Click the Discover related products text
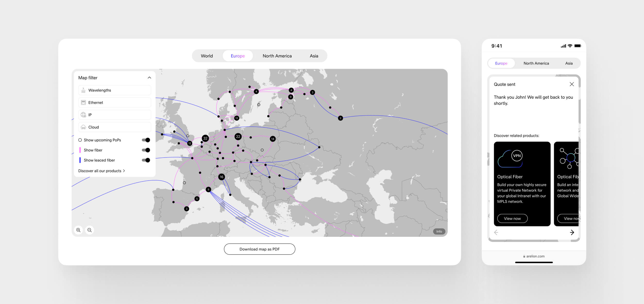Screen dimensions: 644x304 point(516,136)
